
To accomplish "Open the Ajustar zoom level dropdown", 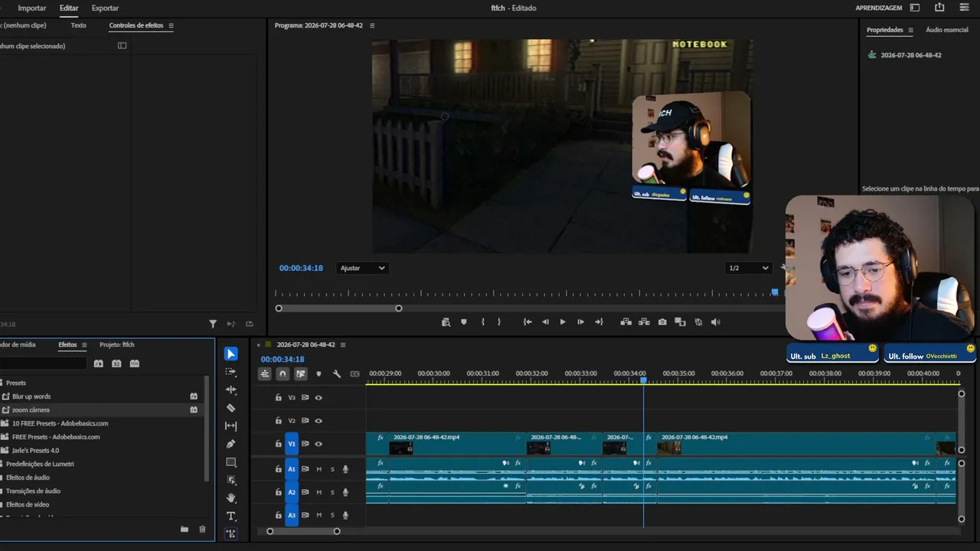I will 362,268.
